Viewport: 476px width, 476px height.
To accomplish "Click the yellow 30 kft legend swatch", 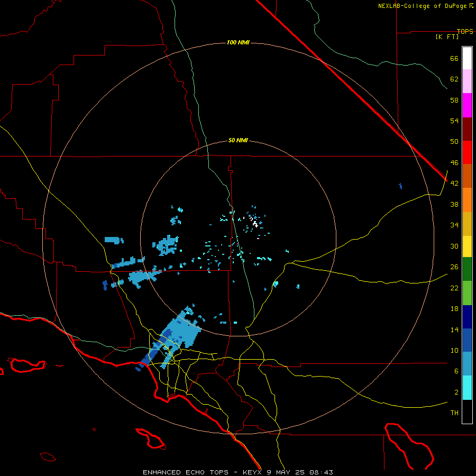I will coord(467,246).
